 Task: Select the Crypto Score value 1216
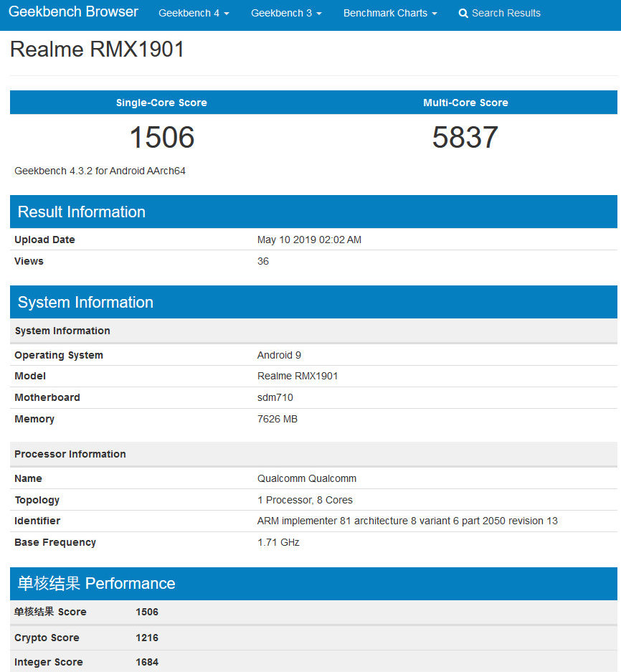coord(147,638)
